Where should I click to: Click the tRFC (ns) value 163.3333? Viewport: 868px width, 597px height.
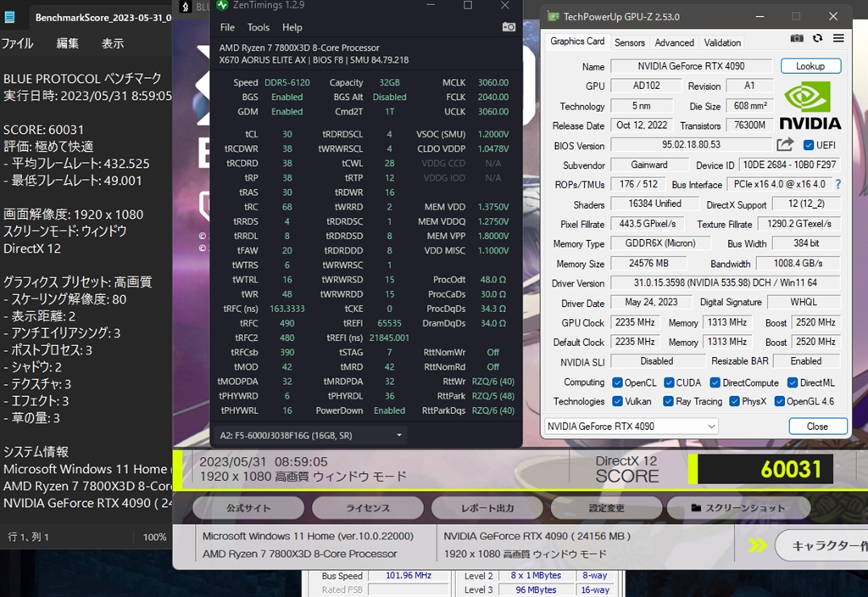pos(287,309)
